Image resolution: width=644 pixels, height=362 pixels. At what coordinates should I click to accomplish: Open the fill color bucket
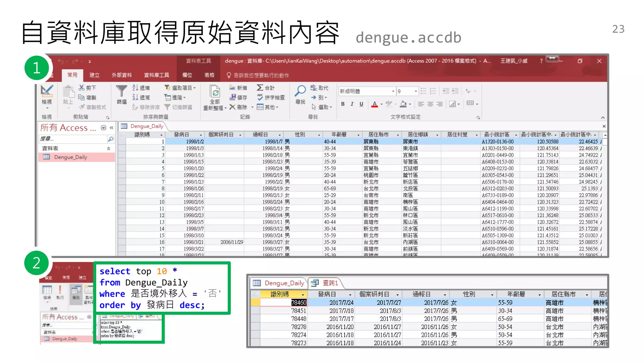coord(403,104)
